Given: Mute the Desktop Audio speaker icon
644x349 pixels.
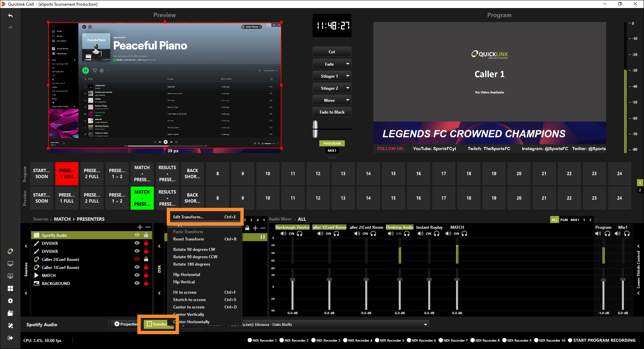Looking at the screenshot, I should tap(390, 234).
